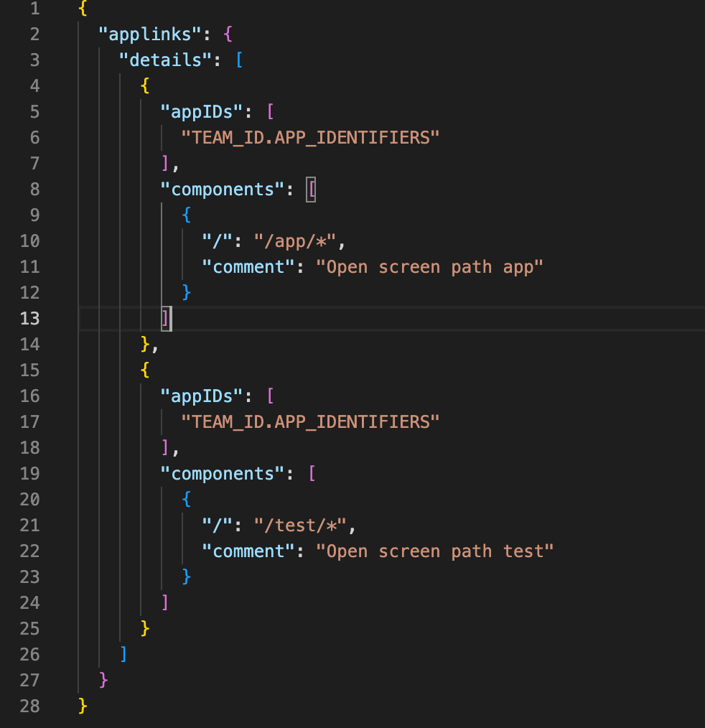This screenshot has height=728, width=705.
Task: Place cursor at highlighted bracket on line 8
Action: point(312,190)
